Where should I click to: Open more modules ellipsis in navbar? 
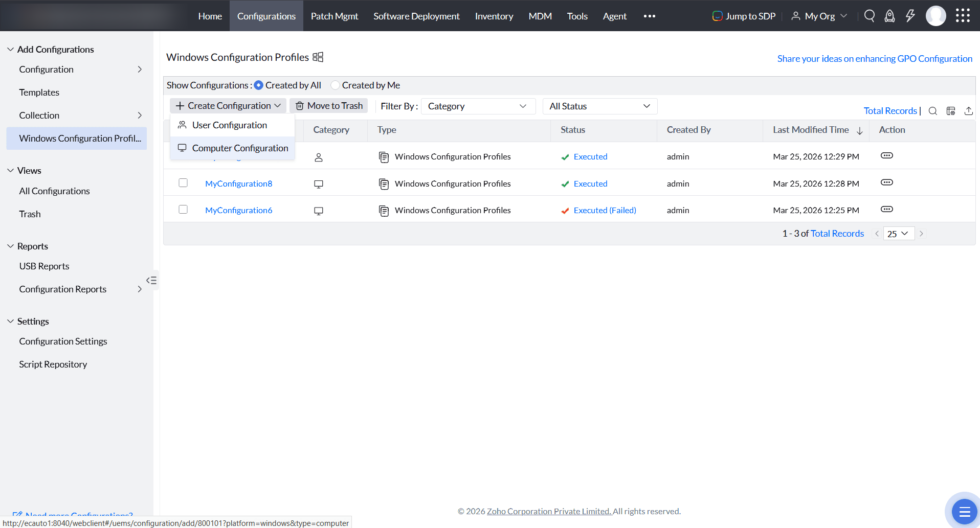650,16
